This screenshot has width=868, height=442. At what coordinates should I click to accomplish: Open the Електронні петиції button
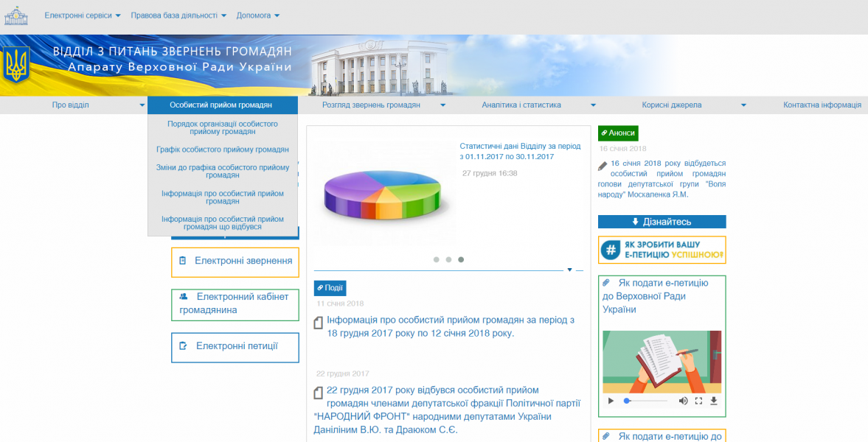[x=235, y=348]
